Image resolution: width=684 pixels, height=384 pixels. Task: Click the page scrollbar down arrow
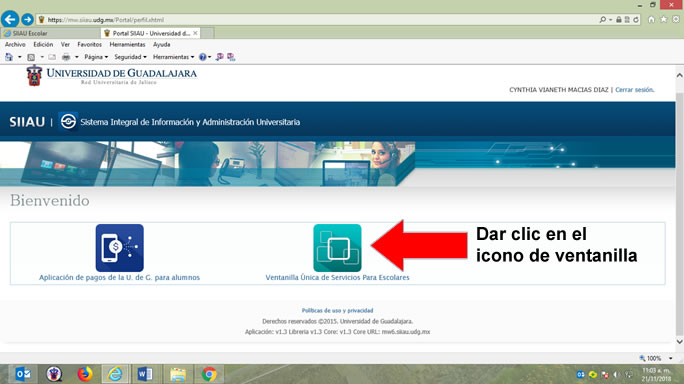679,342
